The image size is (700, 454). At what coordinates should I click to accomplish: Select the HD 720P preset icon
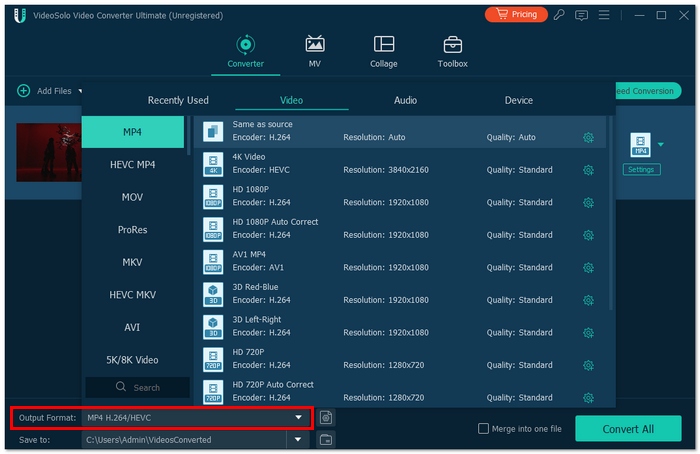point(213,360)
